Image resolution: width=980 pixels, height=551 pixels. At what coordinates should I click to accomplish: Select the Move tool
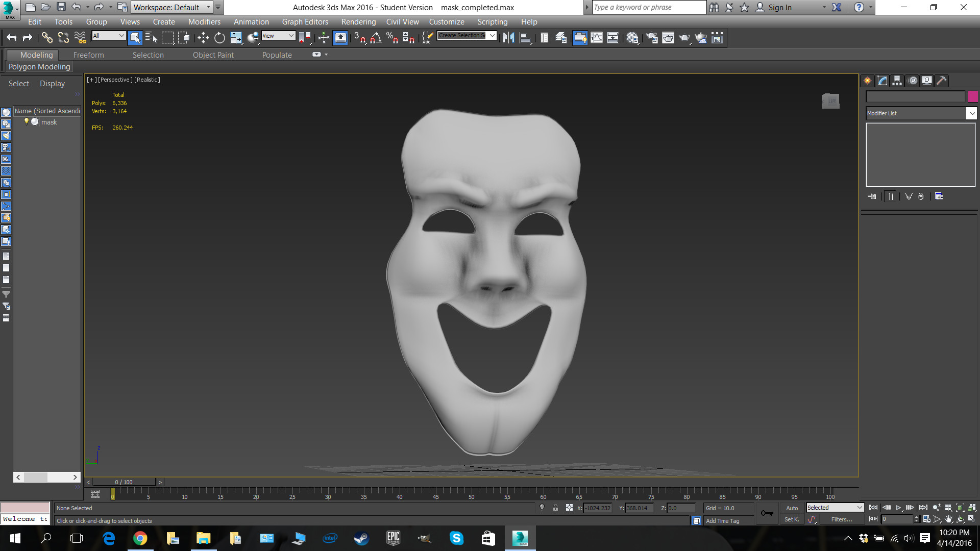203,38
